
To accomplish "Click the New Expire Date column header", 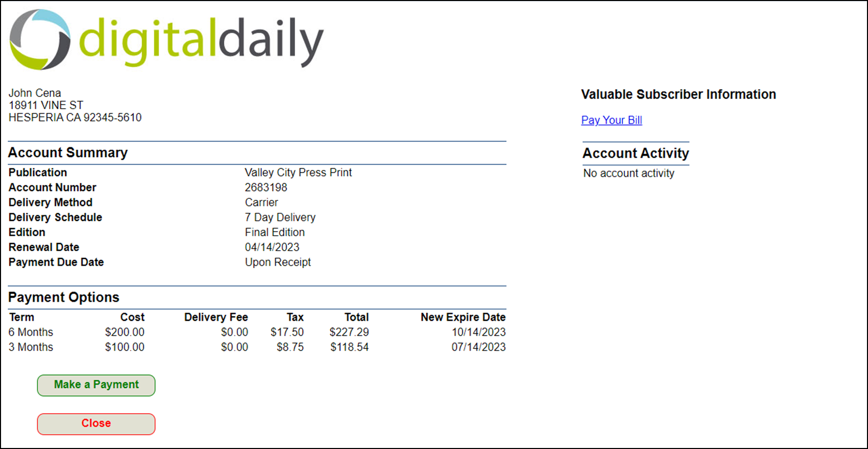I will click(463, 317).
